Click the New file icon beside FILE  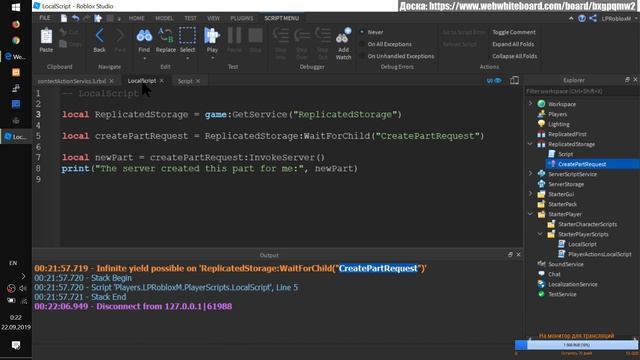point(64,18)
